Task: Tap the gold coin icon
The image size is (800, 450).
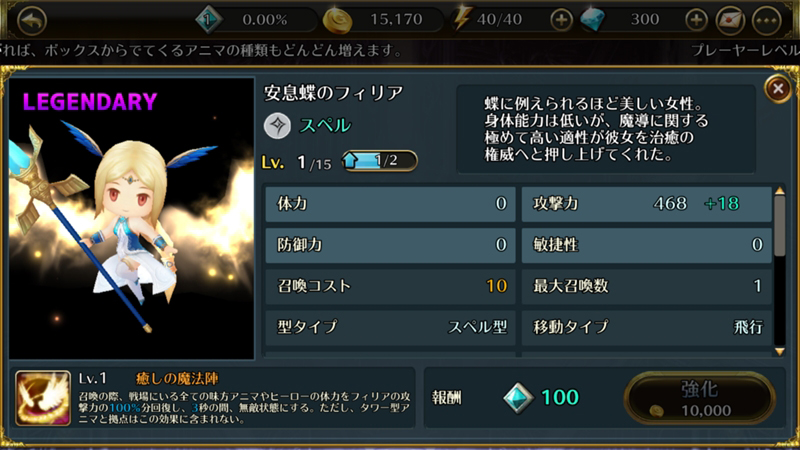Action: (x=337, y=20)
